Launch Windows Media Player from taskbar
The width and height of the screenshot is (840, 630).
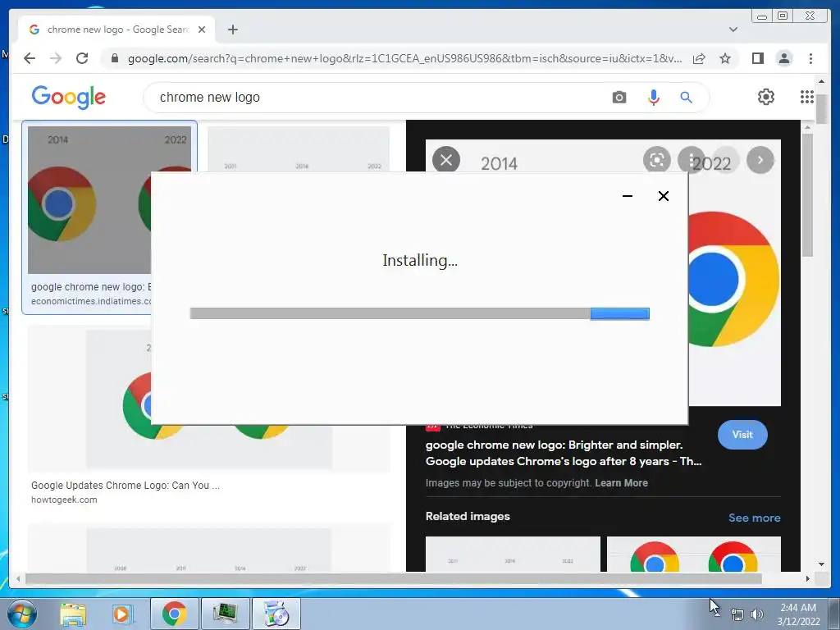click(121, 614)
